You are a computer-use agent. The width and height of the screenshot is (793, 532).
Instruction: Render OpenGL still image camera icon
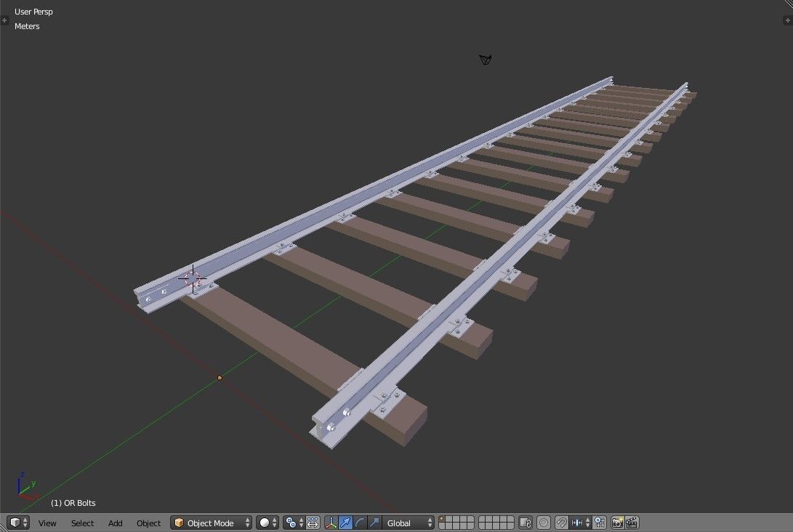tap(617, 523)
